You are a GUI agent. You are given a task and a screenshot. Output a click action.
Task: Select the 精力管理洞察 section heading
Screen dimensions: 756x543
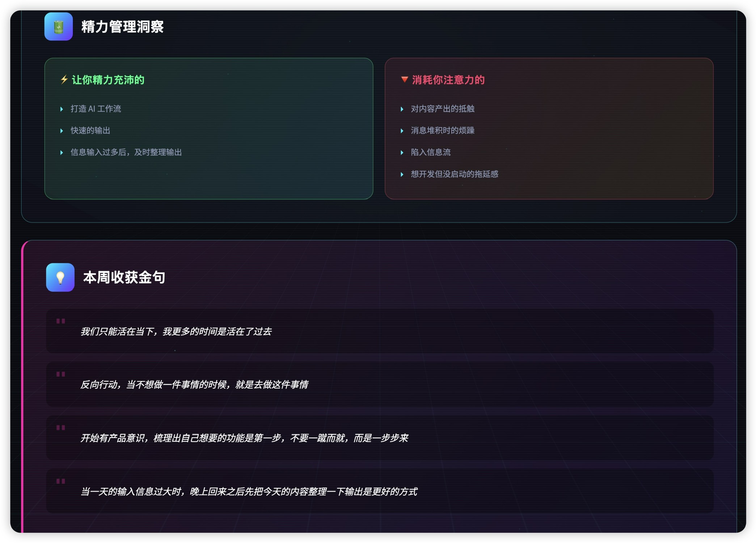coord(122,27)
